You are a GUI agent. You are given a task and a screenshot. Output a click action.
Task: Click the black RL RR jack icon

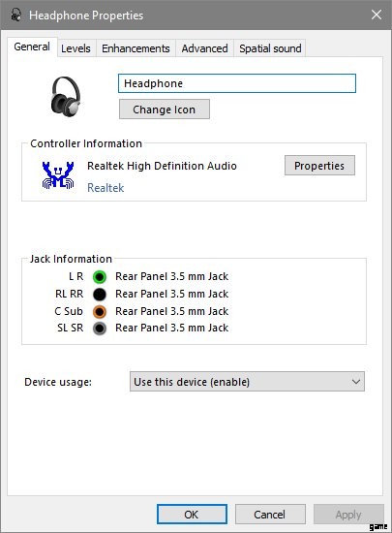tap(100, 295)
